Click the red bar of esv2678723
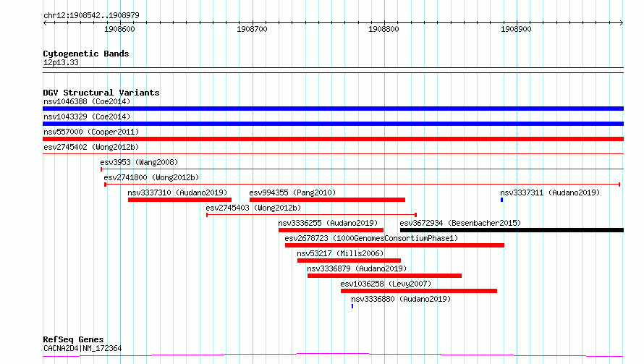Image resolution: width=644 pixels, height=364 pixels. pyautogui.click(x=394, y=245)
